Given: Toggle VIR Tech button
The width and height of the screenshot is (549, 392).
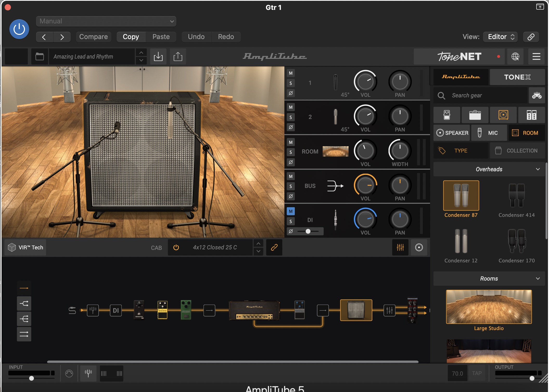Looking at the screenshot, I should (25, 247).
